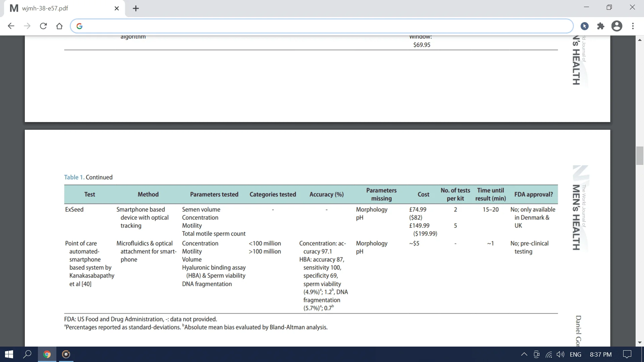
Task: Open the blue cursor extension icon
Action: click(x=585, y=26)
